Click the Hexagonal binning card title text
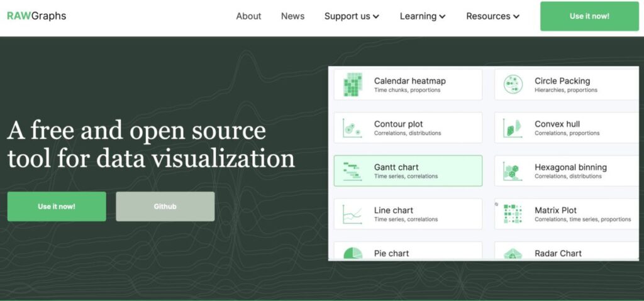 coord(570,167)
